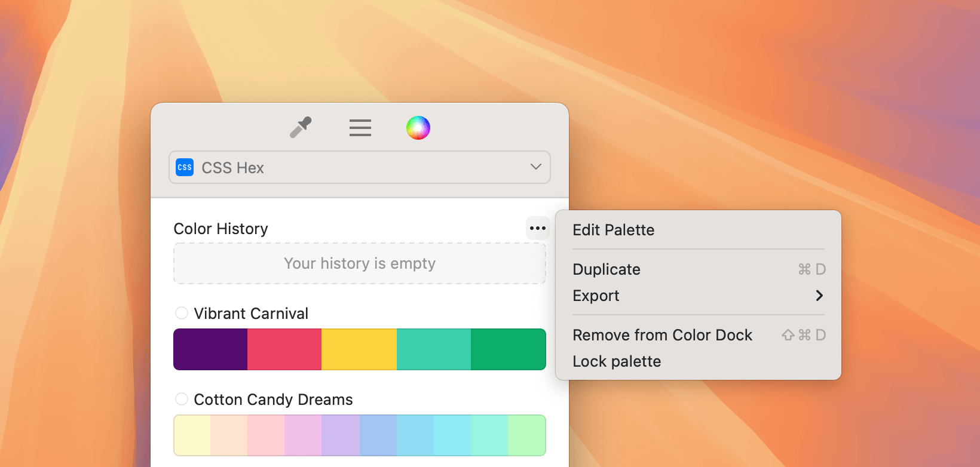This screenshot has height=467, width=980.
Task: Expand the format dropdown chevron
Action: [x=536, y=167]
